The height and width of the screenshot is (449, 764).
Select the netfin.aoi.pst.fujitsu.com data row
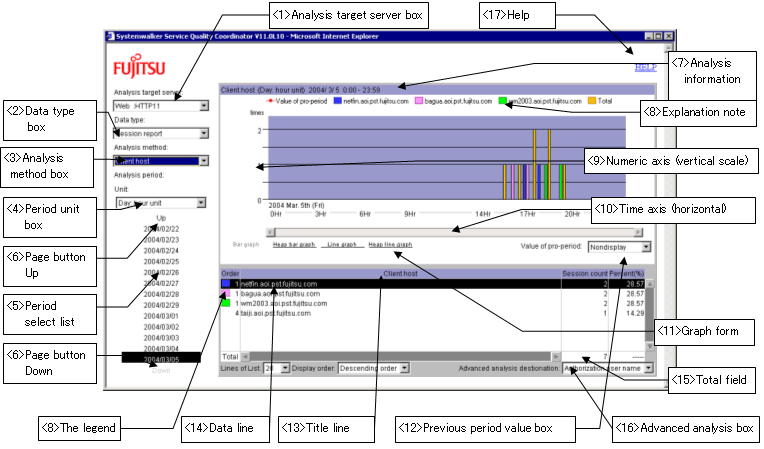pos(433,283)
